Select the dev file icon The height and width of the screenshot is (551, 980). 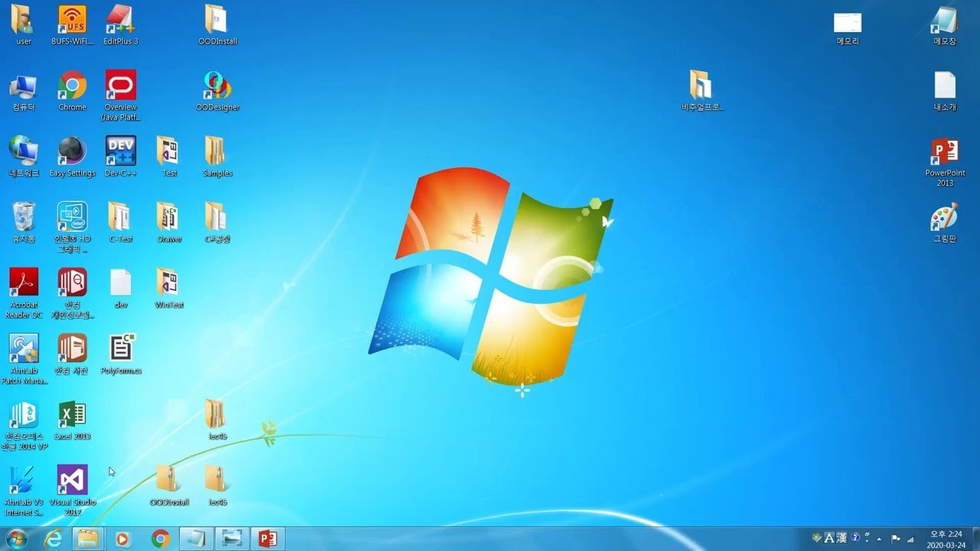[120, 289]
